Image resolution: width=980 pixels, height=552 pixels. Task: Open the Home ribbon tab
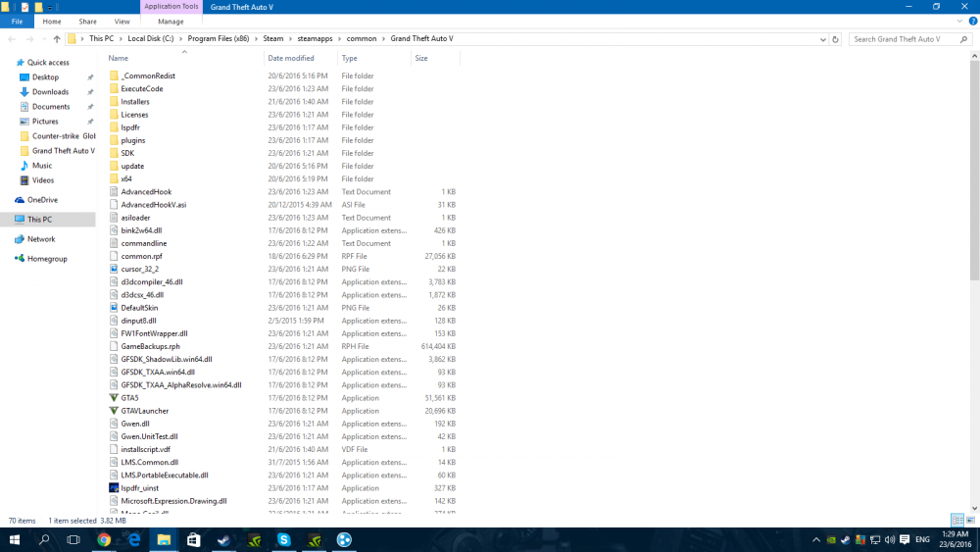coord(52,22)
